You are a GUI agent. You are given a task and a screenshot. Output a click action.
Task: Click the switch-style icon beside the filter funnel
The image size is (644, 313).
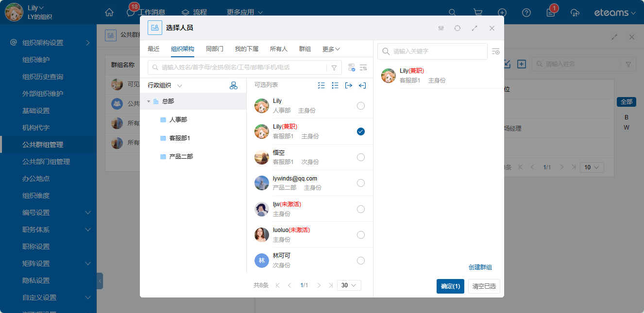point(352,67)
